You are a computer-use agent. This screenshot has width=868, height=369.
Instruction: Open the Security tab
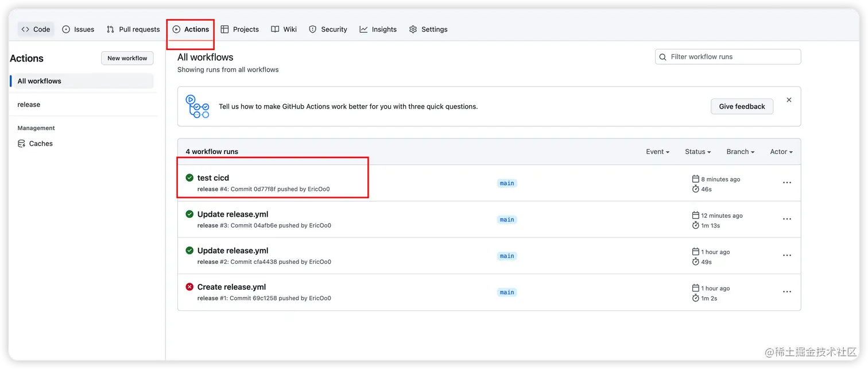328,29
